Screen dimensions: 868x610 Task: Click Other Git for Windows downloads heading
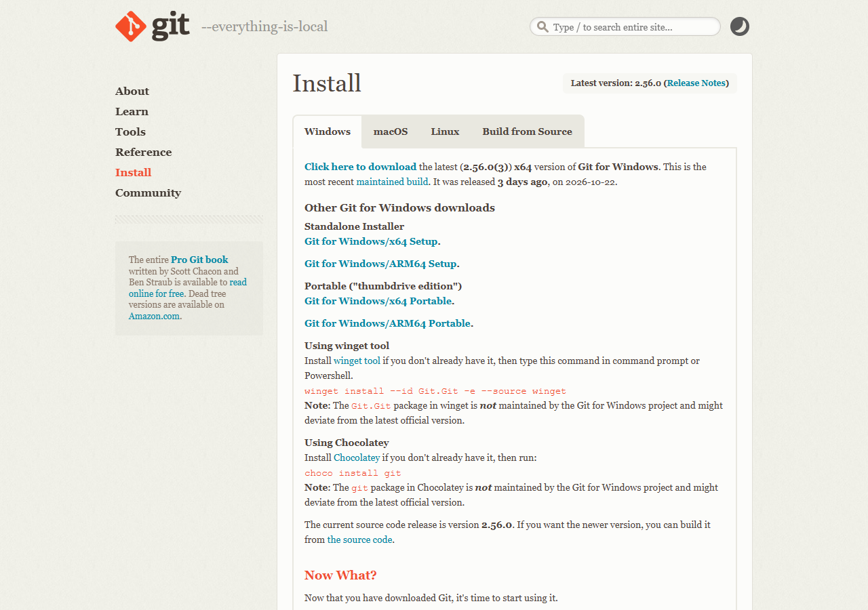(399, 208)
